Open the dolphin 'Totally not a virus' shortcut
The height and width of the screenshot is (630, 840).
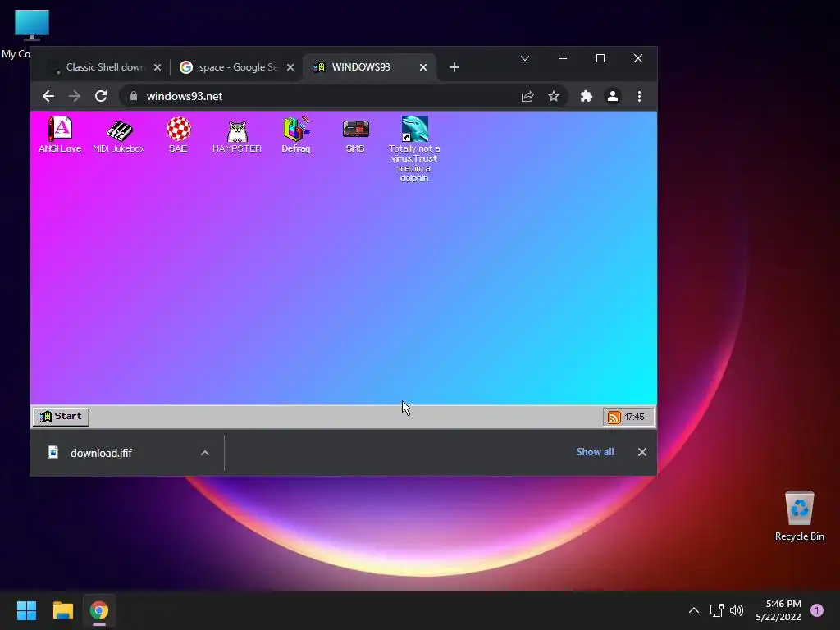(414, 148)
